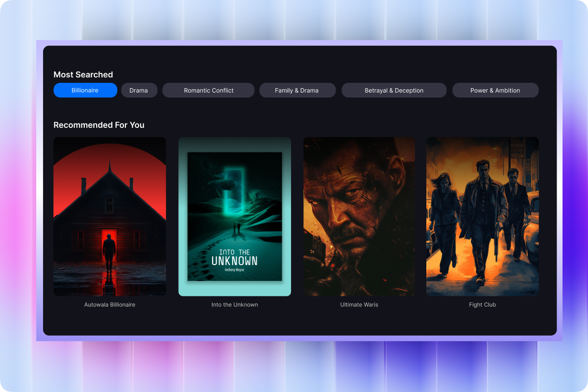Click the 'Most Searched' heading
Screen dimensions: 588x392
tap(83, 74)
